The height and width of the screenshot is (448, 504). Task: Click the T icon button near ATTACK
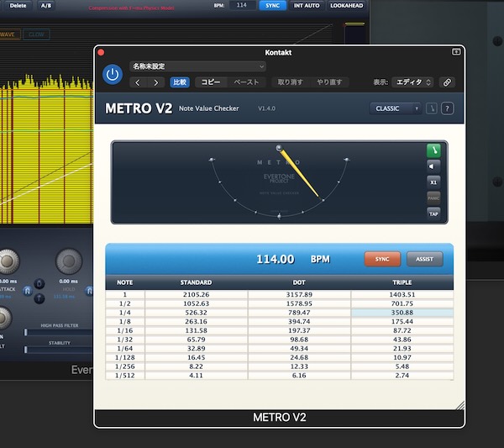click(x=39, y=298)
